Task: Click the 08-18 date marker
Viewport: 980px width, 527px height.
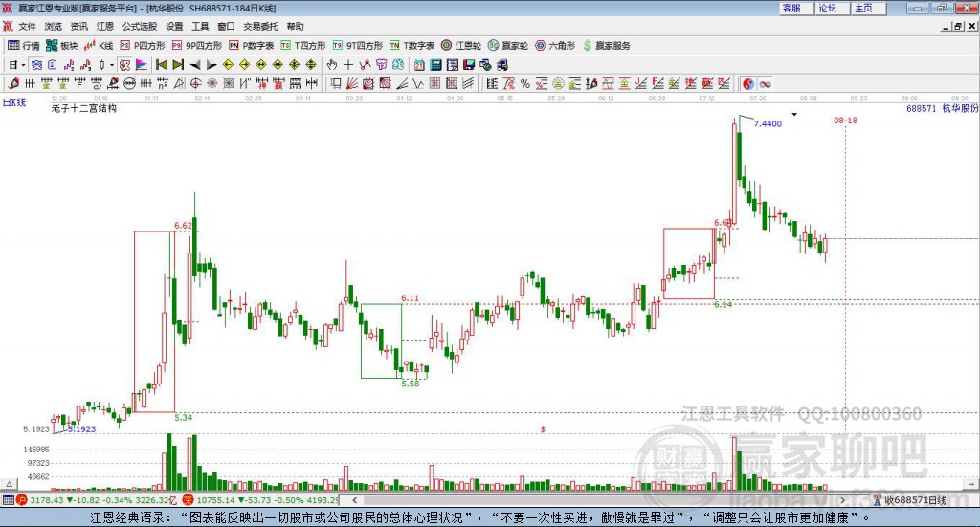Action: point(845,120)
